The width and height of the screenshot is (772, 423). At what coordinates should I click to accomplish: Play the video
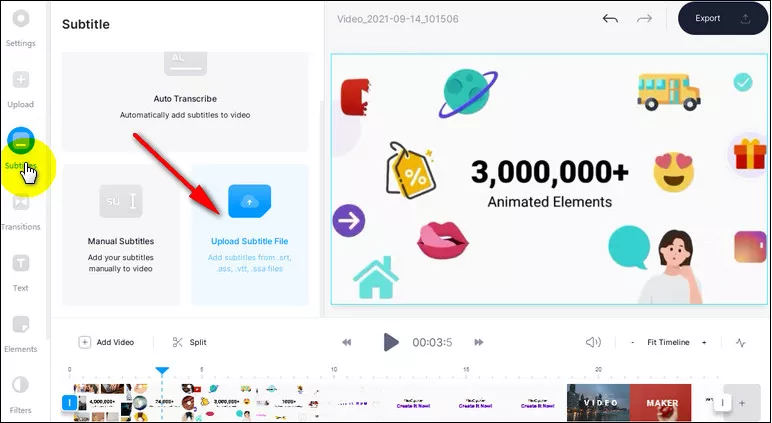pos(391,342)
